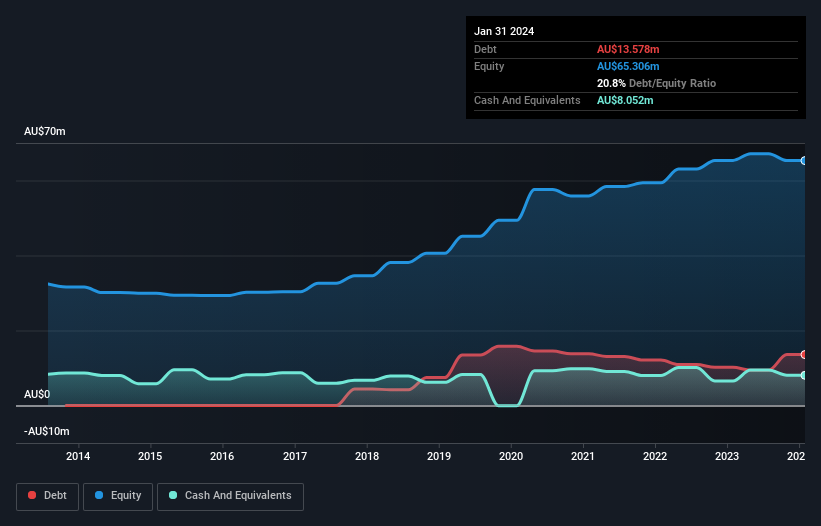Click the tooltip Debt row label
The width and height of the screenshot is (821, 526).
pos(485,49)
